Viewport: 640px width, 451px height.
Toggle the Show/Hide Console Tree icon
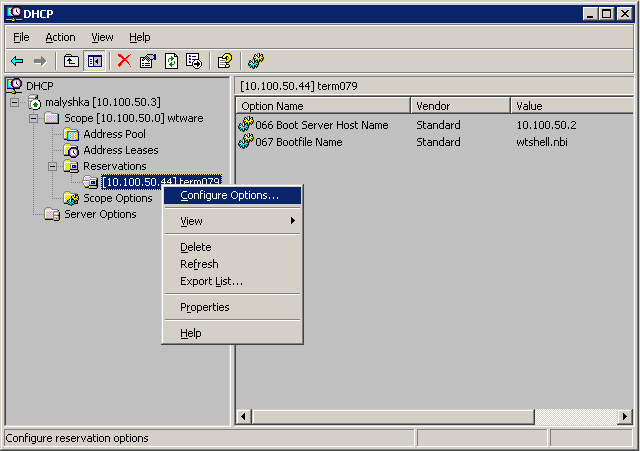coord(94,61)
